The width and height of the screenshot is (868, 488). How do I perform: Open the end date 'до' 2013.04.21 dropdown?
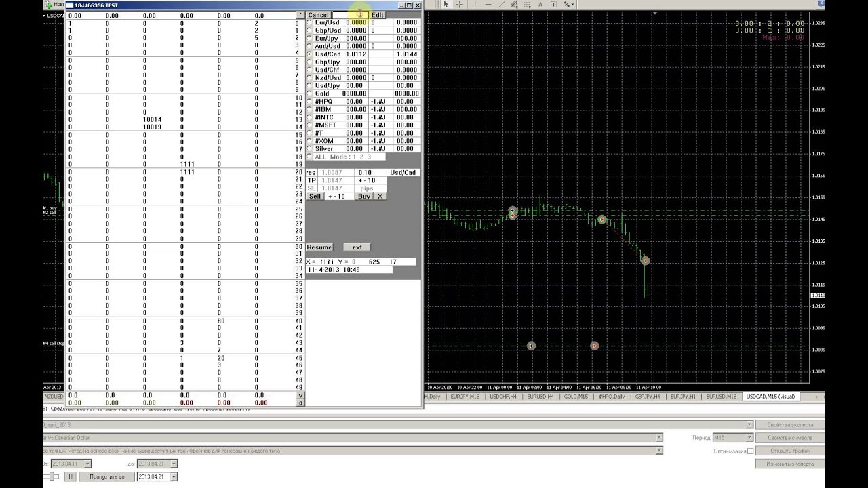coord(174,464)
